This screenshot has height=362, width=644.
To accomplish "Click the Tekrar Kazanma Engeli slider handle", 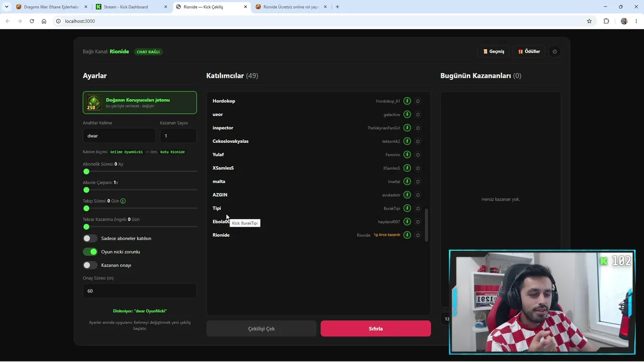I will tap(86, 227).
